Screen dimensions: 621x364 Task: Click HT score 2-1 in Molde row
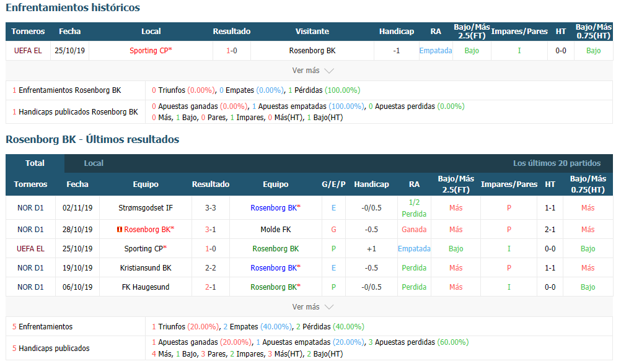[550, 230]
